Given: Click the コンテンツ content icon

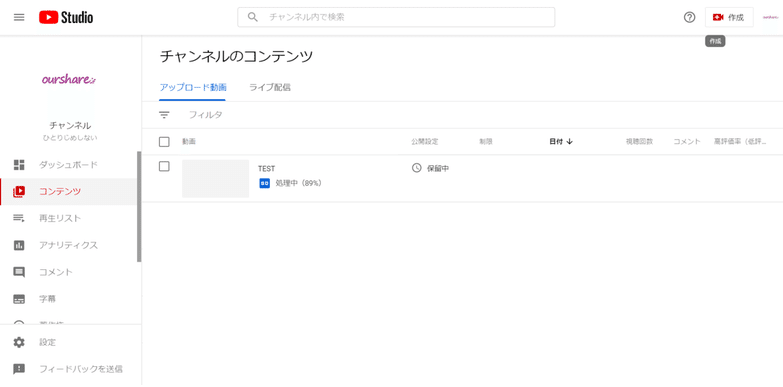Looking at the screenshot, I should tap(19, 191).
